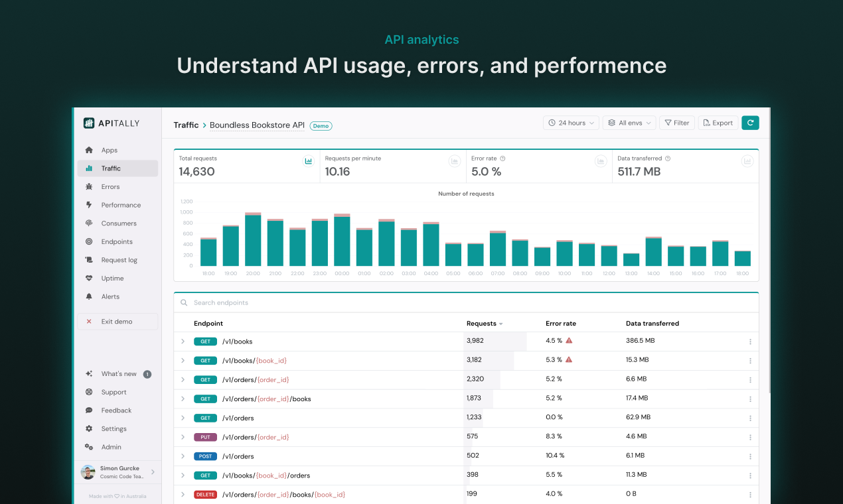Click the What's new notification badge
Screen dimensions: 843x504
pyautogui.click(x=147, y=374)
